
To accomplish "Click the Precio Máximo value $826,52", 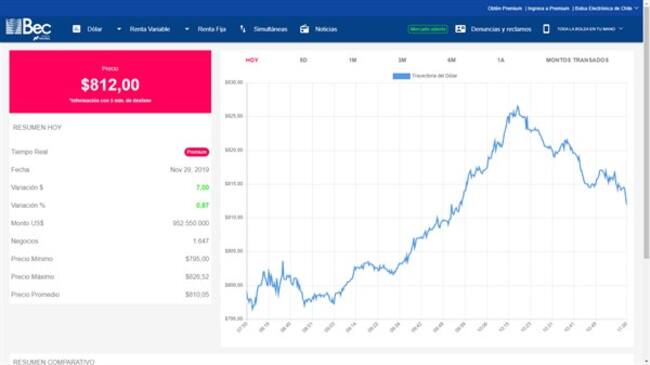I will pyautogui.click(x=197, y=277).
